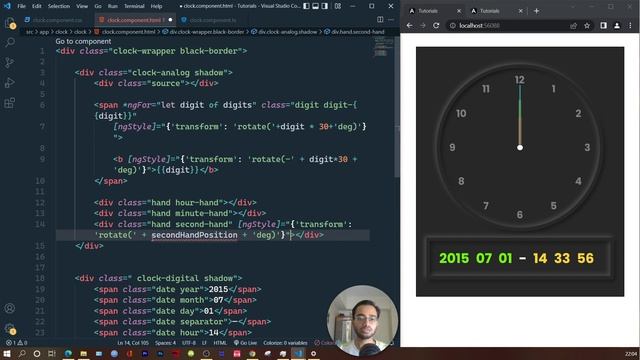
Task: Click Ln 14, Col 105 in status bar
Action: [x=133, y=343]
